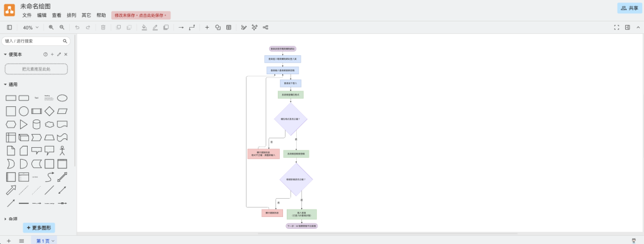Click the search magnifier in shape search box
The width and height of the screenshot is (644, 244).
tap(65, 41)
